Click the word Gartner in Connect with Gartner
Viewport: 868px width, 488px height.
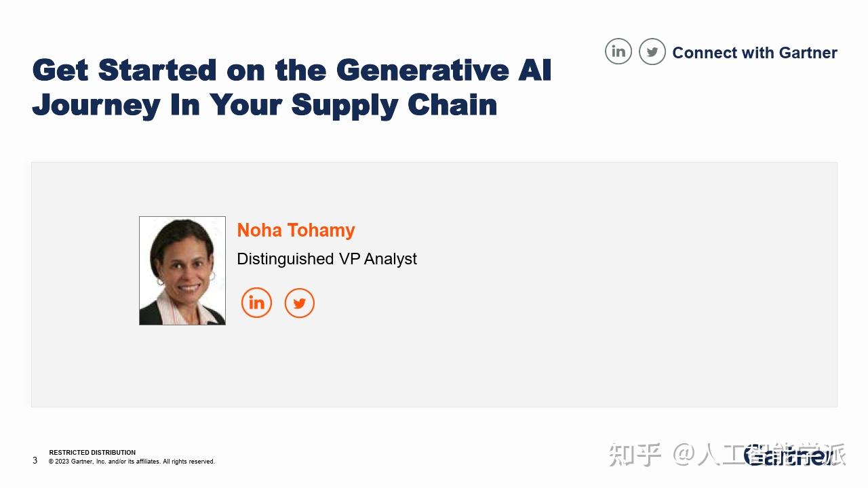(808, 53)
